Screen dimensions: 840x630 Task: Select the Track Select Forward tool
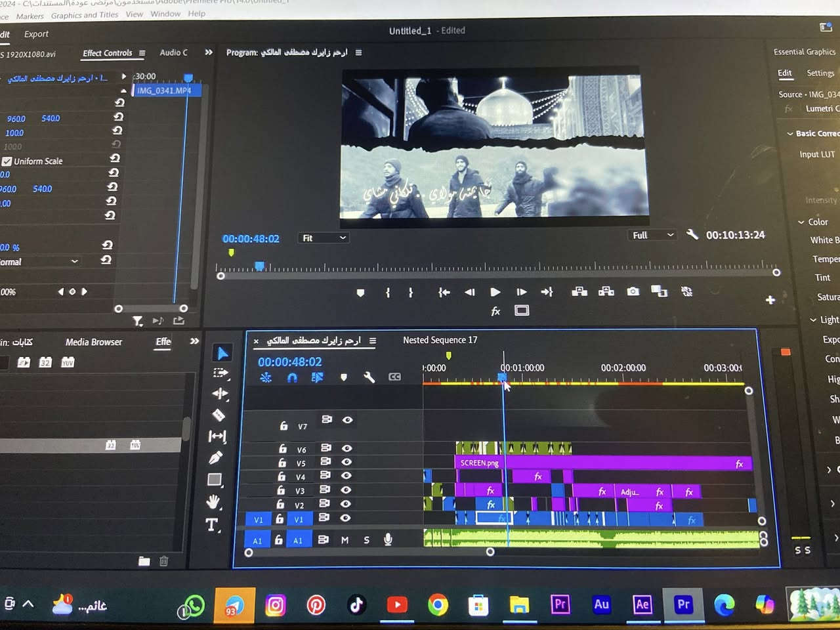[x=220, y=373]
